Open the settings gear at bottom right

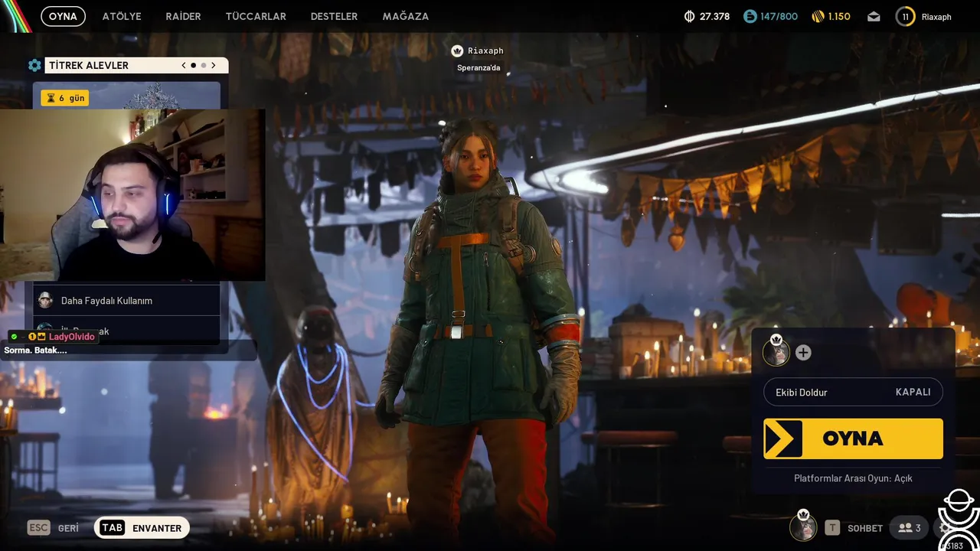(x=946, y=528)
